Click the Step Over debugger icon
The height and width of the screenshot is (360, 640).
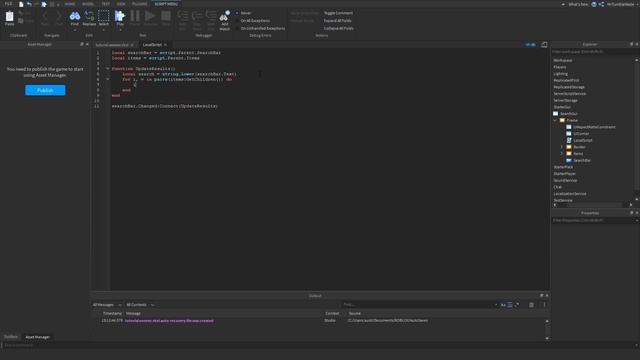point(197,16)
